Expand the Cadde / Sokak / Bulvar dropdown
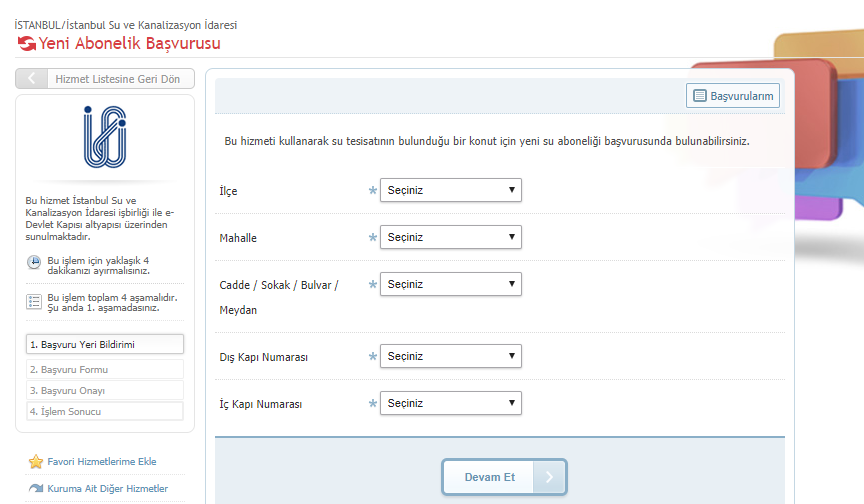 pos(450,284)
